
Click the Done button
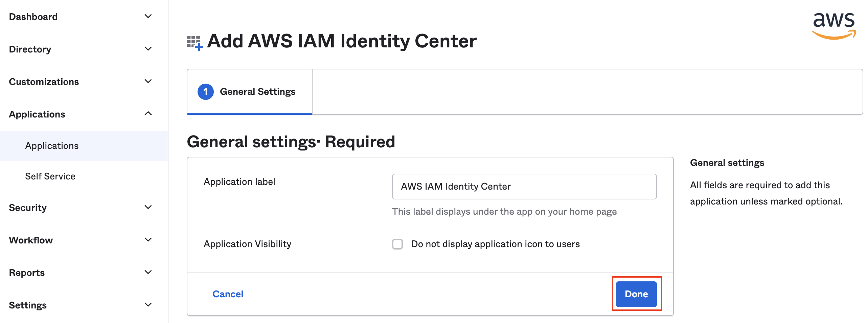[x=636, y=294]
